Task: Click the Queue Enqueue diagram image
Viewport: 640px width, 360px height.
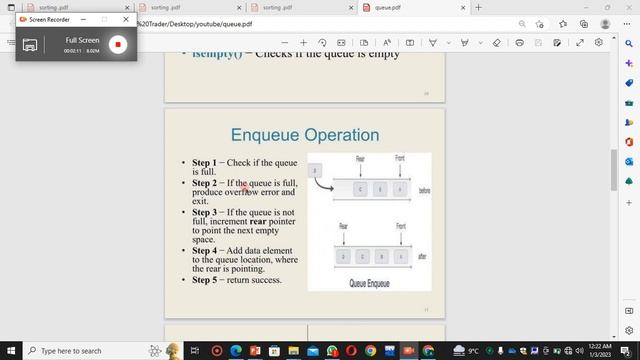Action: (369, 222)
